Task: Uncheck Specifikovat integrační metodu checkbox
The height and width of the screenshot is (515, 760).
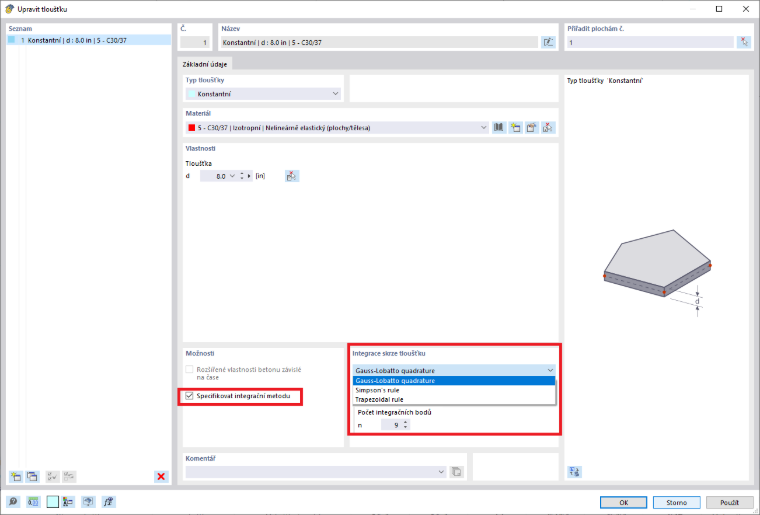Action: tap(190, 396)
